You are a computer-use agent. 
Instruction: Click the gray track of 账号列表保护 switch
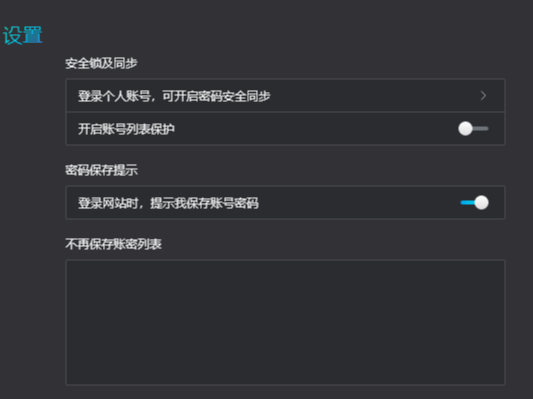pyautogui.click(x=481, y=128)
